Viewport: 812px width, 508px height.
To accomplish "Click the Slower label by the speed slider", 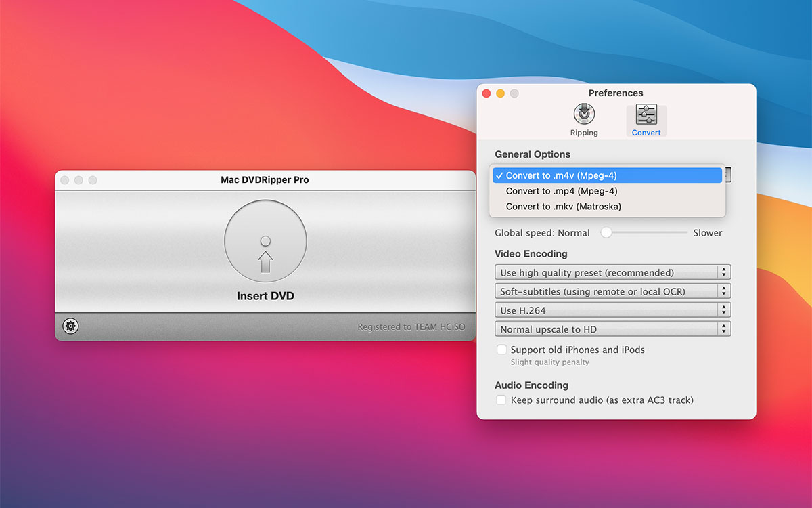I will [708, 233].
